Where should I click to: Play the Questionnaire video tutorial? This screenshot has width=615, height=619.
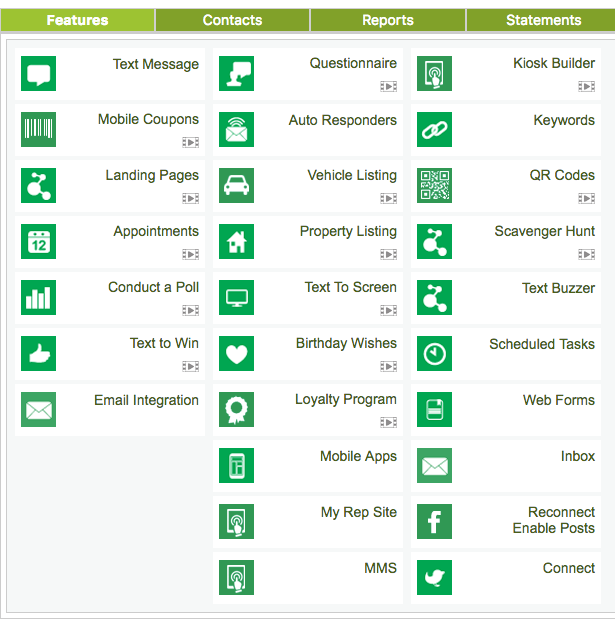pyautogui.click(x=388, y=86)
